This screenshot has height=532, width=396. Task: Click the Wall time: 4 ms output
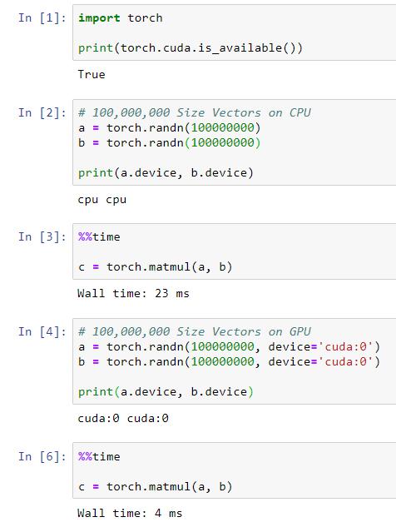point(130,513)
